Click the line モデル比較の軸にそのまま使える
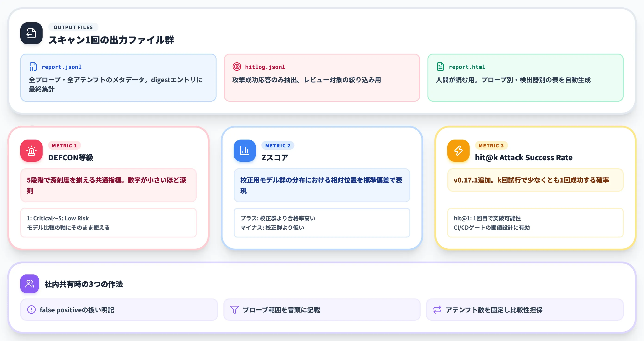644x341 pixels. (x=68, y=227)
